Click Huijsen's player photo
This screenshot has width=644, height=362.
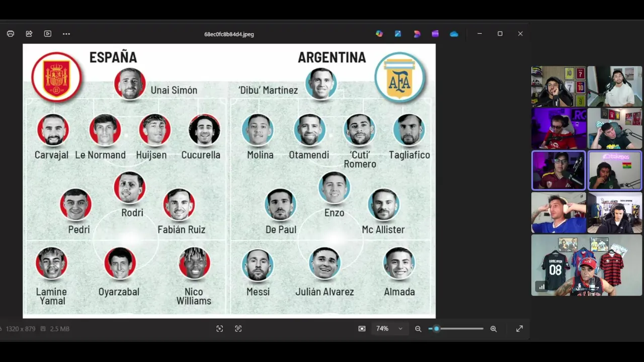[x=155, y=130]
